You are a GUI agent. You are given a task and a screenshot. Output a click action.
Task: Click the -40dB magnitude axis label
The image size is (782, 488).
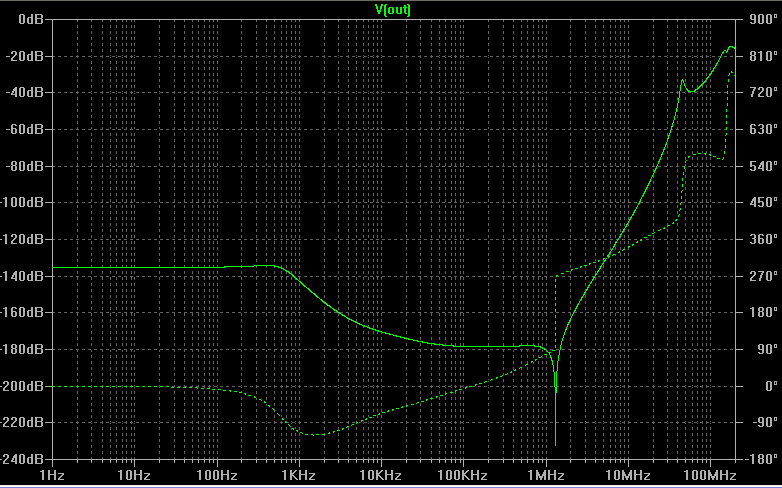(x=24, y=92)
